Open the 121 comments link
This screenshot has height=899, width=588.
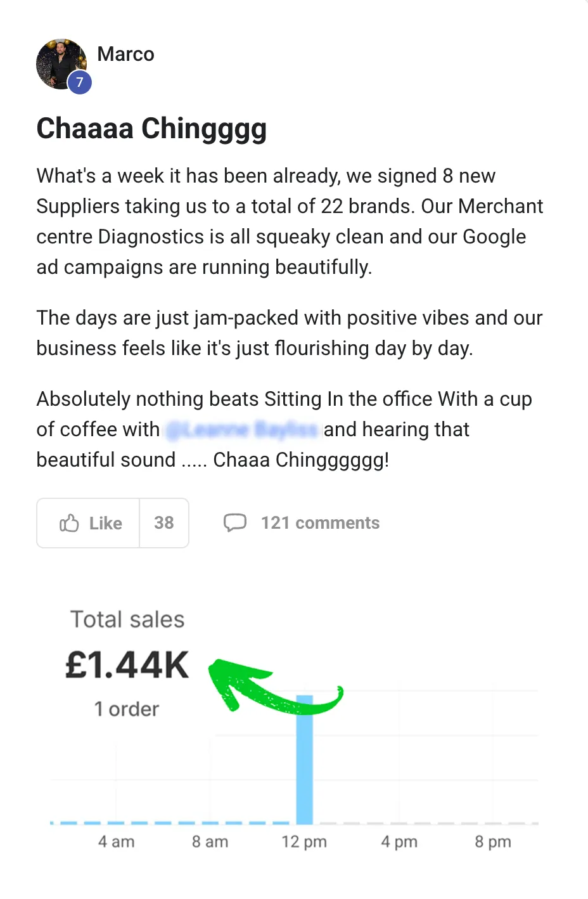(320, 523)
